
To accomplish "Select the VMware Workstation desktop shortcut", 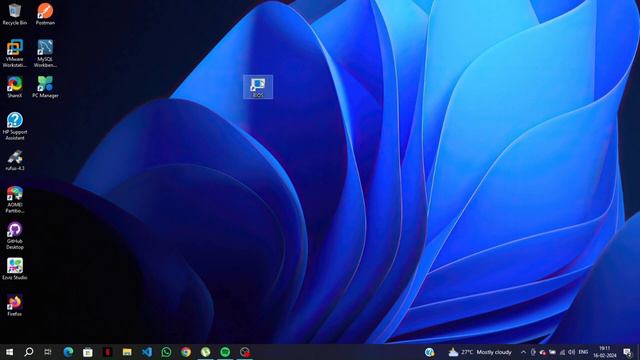I will pyautogui.click(x=15, y=53).
